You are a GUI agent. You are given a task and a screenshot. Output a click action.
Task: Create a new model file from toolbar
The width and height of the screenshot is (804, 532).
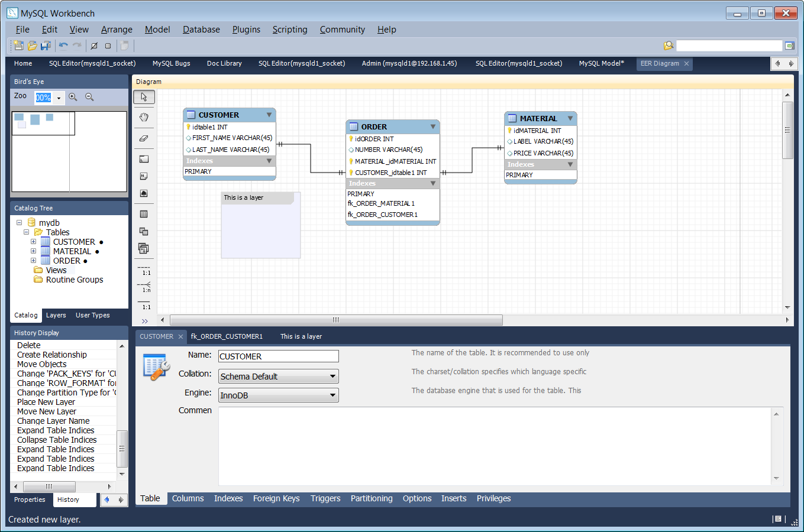pyautogui.click(x=18, y=46)
